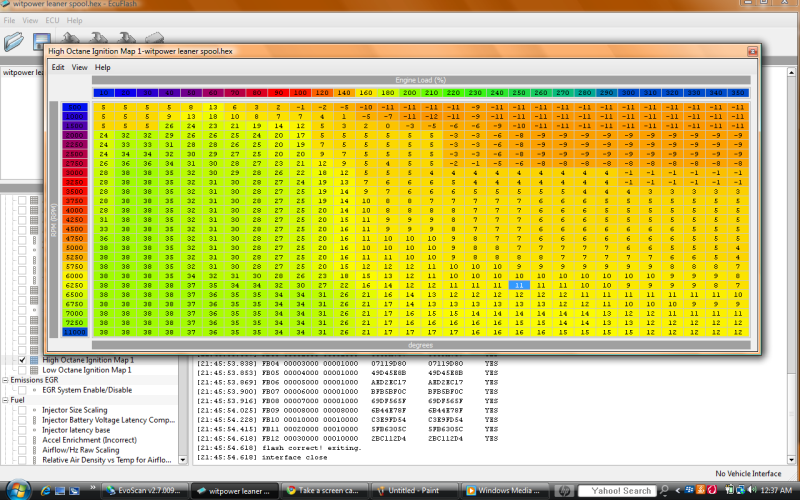Check Injector Battery Voltage Latency checkbox
The image size is (800, 500).
pos(22,420)
